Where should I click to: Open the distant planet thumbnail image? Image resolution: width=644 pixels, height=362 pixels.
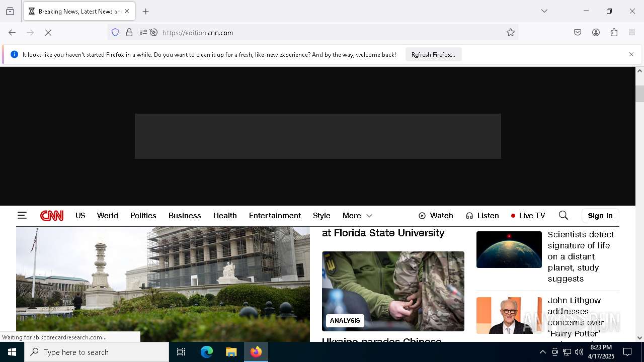click(x=509, y=249)
